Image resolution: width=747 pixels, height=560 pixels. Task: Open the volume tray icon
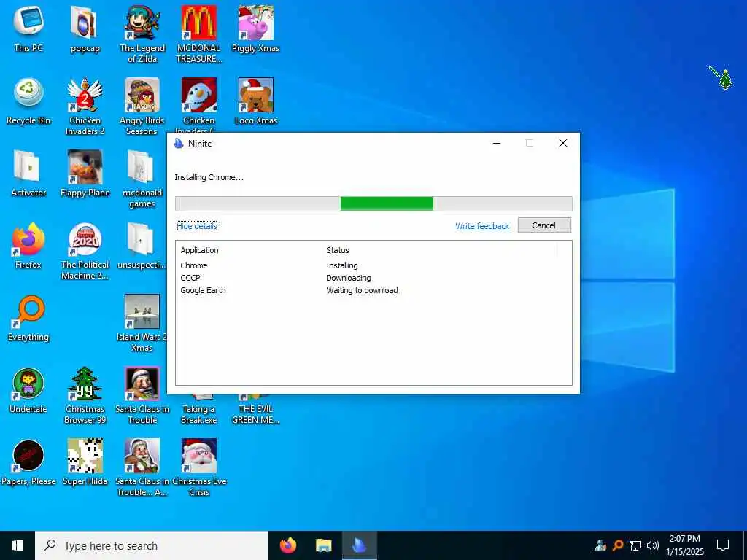[653, 545]
